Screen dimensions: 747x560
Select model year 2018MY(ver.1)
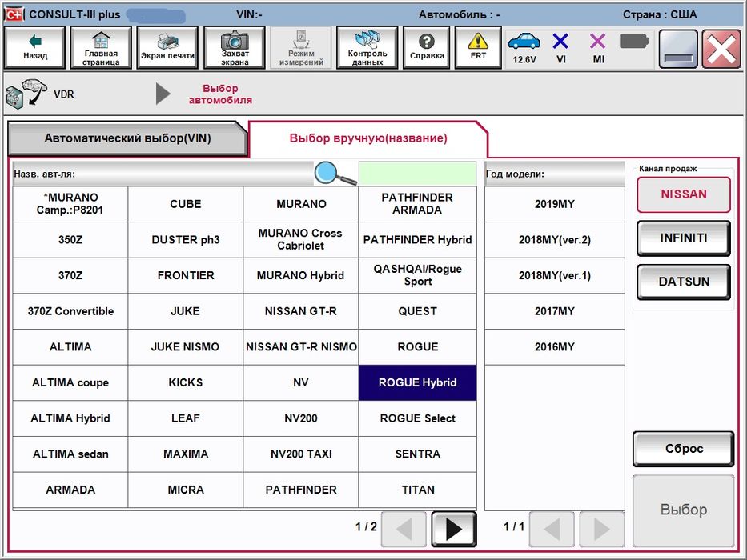[x=555, y=275]
